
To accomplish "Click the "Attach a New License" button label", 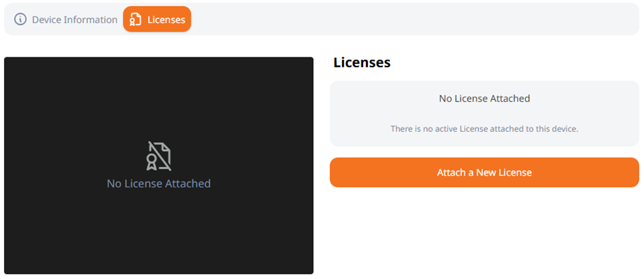I will (x=484, y=172).
